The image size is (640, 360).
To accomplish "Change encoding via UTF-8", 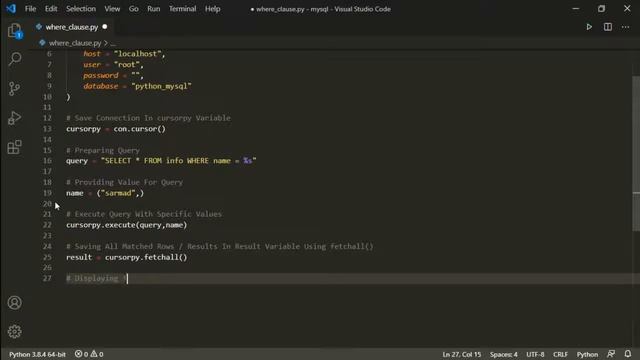I will 535,354.
